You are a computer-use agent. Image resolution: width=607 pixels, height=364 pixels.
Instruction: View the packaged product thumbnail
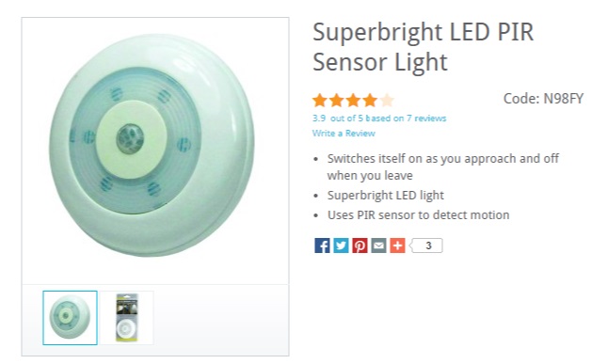127,318
